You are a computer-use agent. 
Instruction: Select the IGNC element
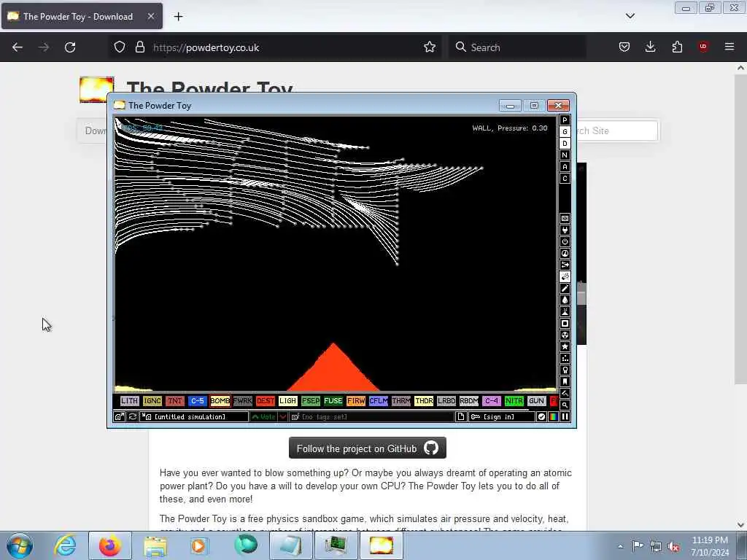(x=152, y=401)
